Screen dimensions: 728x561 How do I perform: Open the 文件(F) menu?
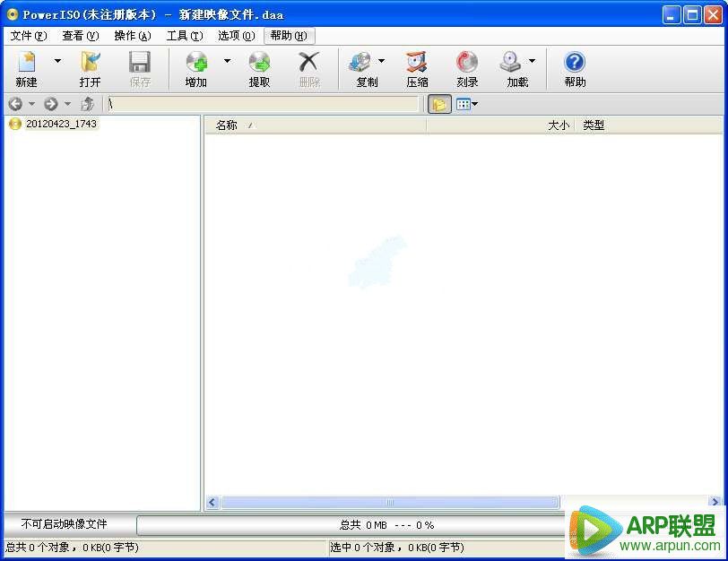click(x=29, y=36)
